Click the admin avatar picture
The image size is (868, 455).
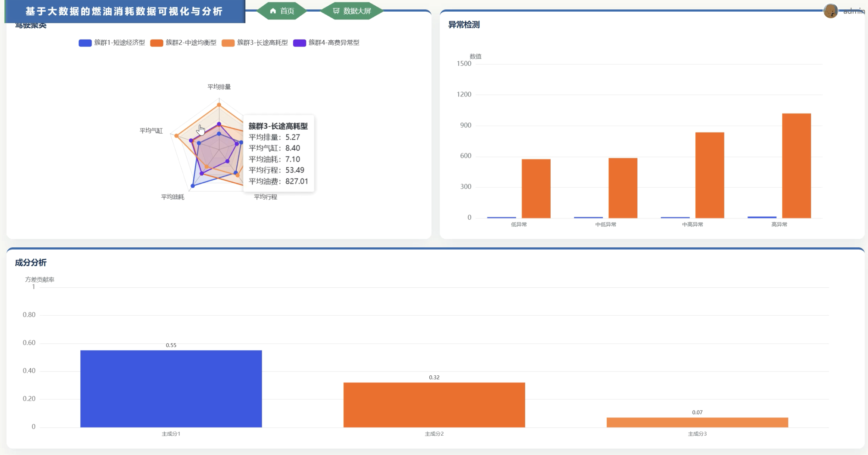point(831,11)
